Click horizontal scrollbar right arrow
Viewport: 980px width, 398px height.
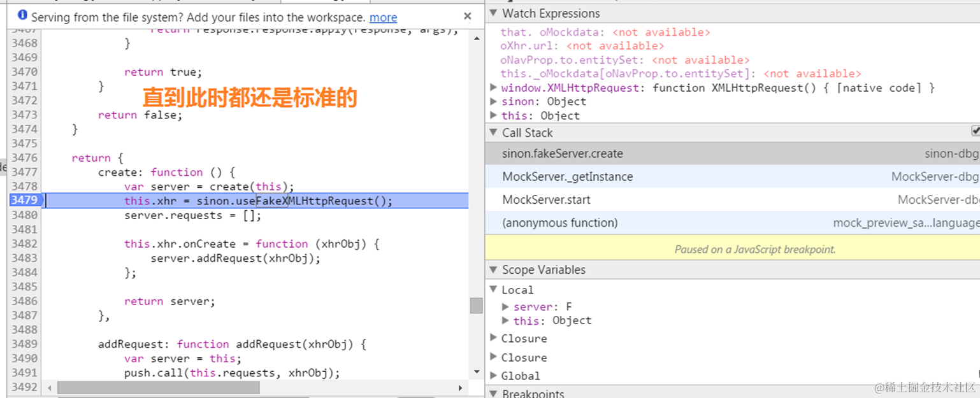[x=460, y=387]
